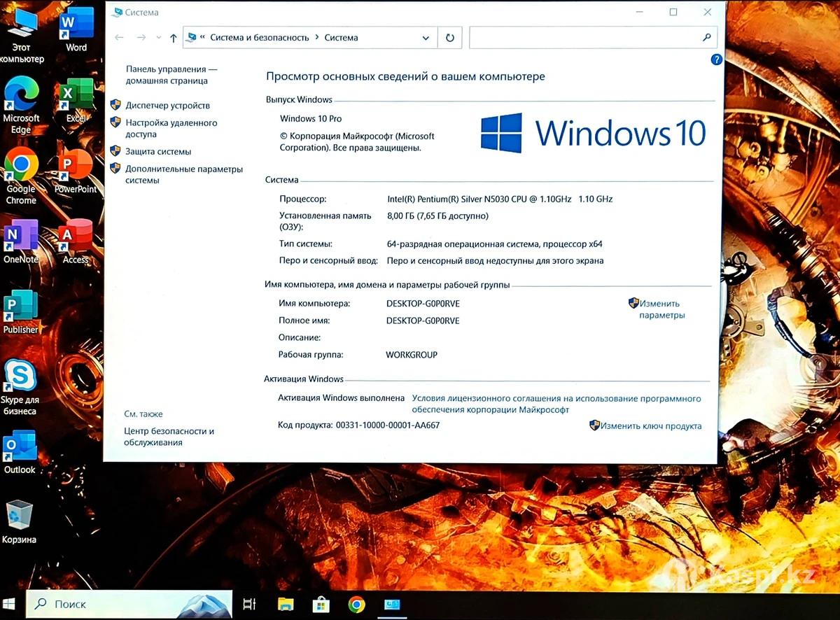840x620 pixels.
Task: Go back using the back arrow
Action: point(120,38)
